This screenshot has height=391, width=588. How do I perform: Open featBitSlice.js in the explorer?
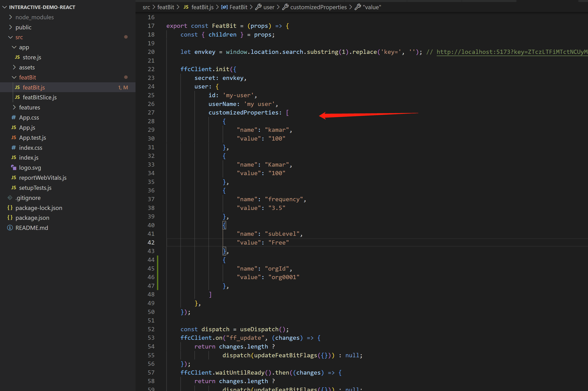coord(39,97)
